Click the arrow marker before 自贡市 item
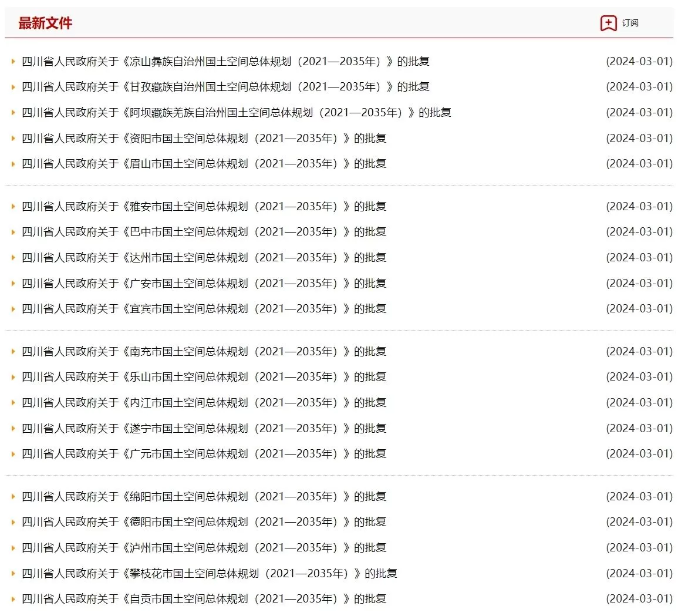This screenshot has height=616, width=678. pos(13,599)
